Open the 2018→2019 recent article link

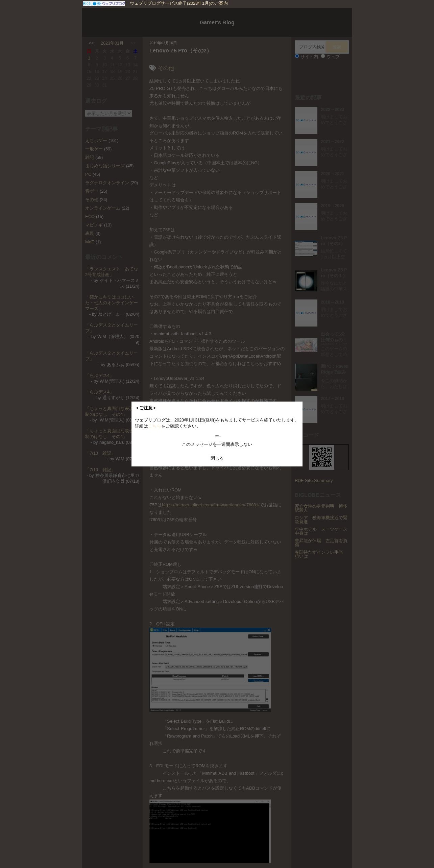332,302
